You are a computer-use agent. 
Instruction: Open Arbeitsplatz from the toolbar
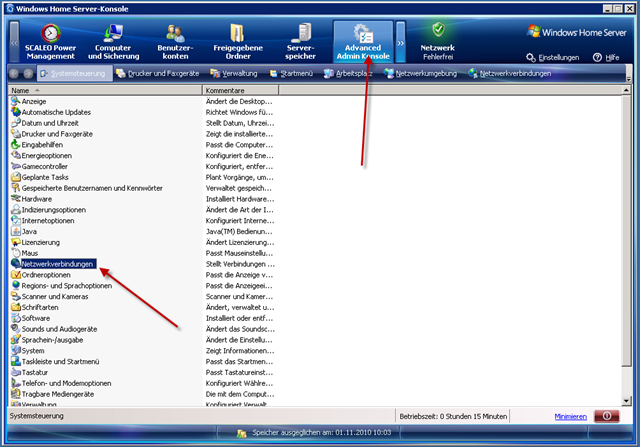pyautogui.click(x=348, y=73)
